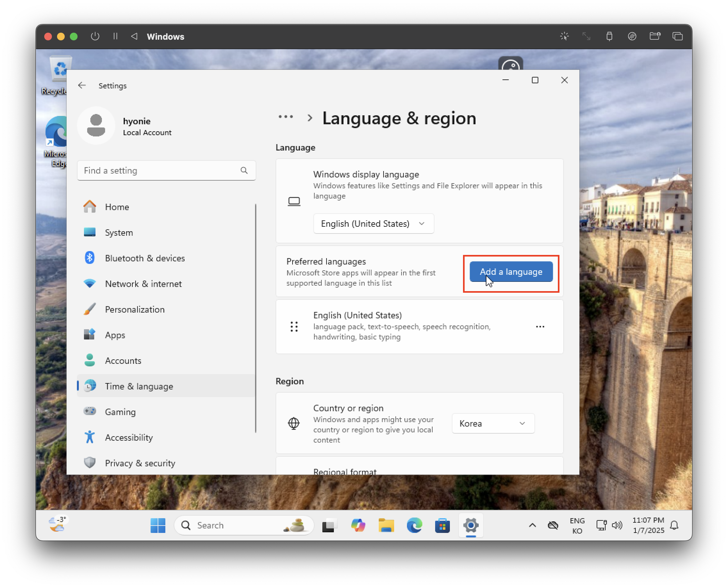728x588 pixels.
Task: Open Microsoft Store from the taskbar
Action: 442,525
